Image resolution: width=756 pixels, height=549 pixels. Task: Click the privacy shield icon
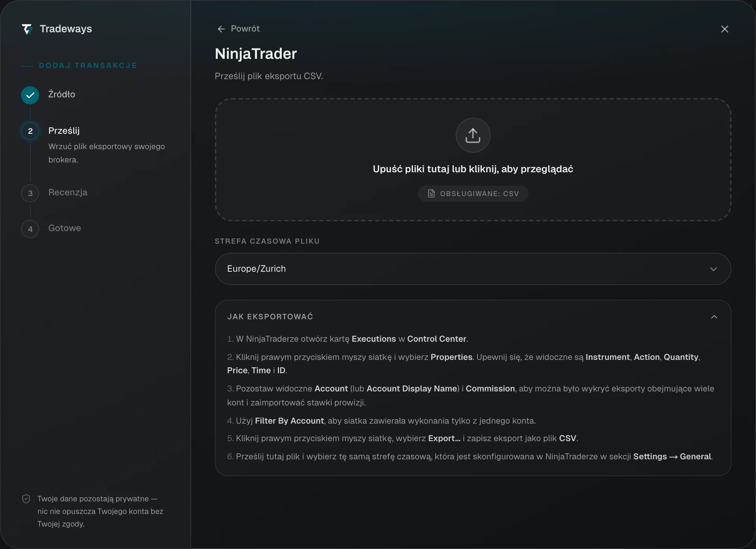pyautogui.click(x=26, y=499)
